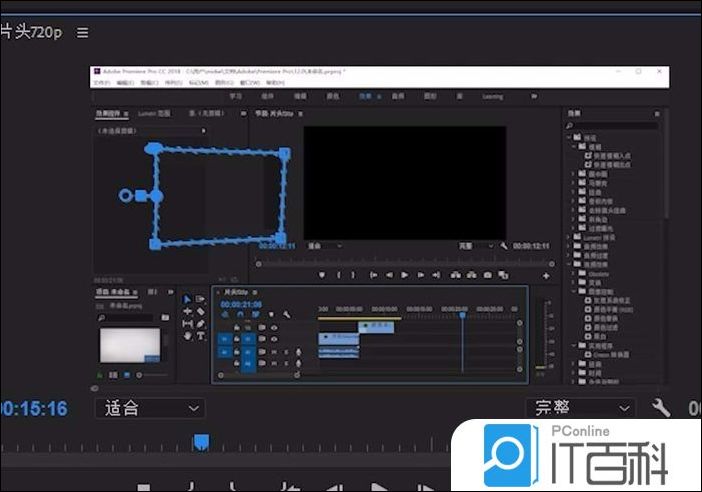The image size is (702, 492).
Task: Click the blue playhead on bottom ruler
Action: pos(201,441)
